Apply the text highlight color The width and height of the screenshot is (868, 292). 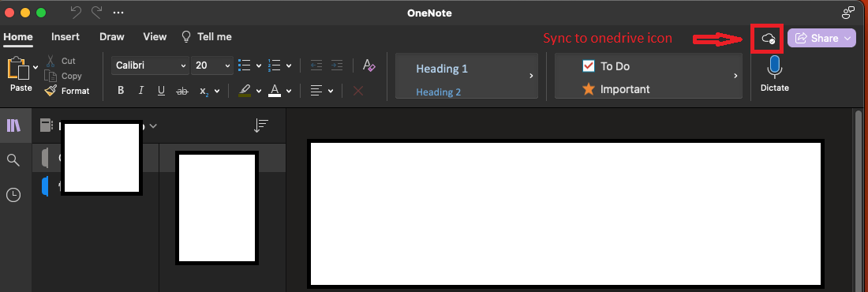tap(245, 91)
